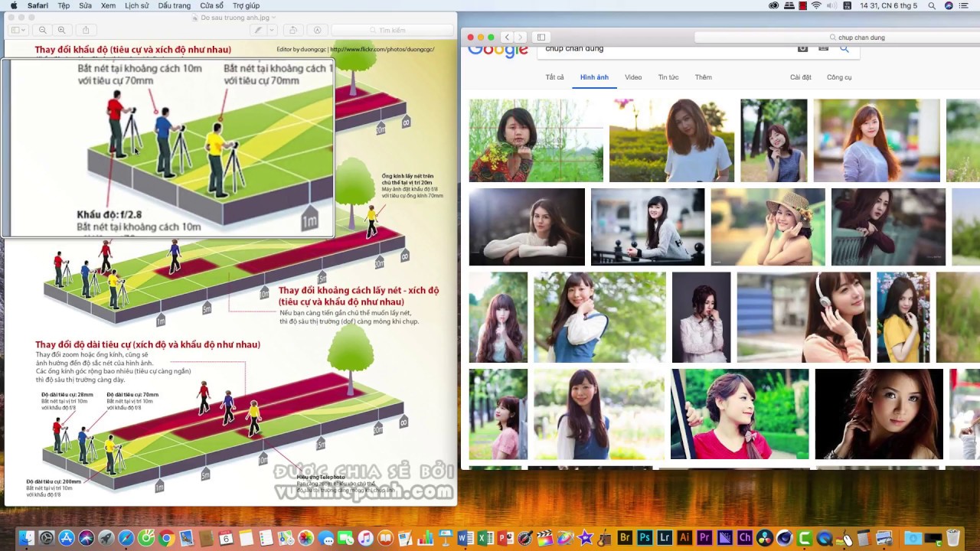Activate the Preview highlight pen tool
The height and width of the screenshot is (551, 980).
(260, 30)
